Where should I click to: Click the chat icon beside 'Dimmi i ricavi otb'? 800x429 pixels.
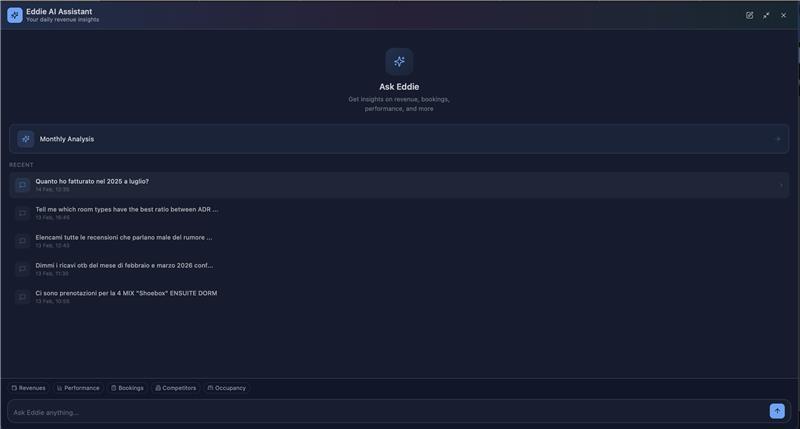22,269
